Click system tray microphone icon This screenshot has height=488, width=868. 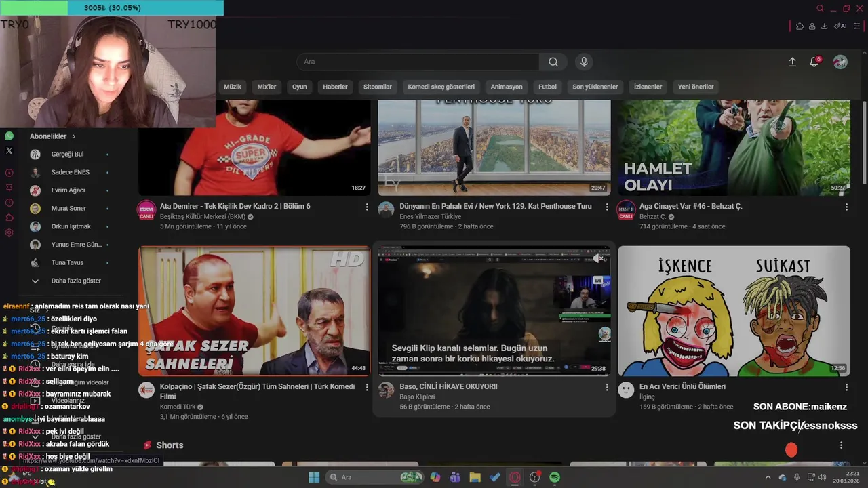(797, 477)
